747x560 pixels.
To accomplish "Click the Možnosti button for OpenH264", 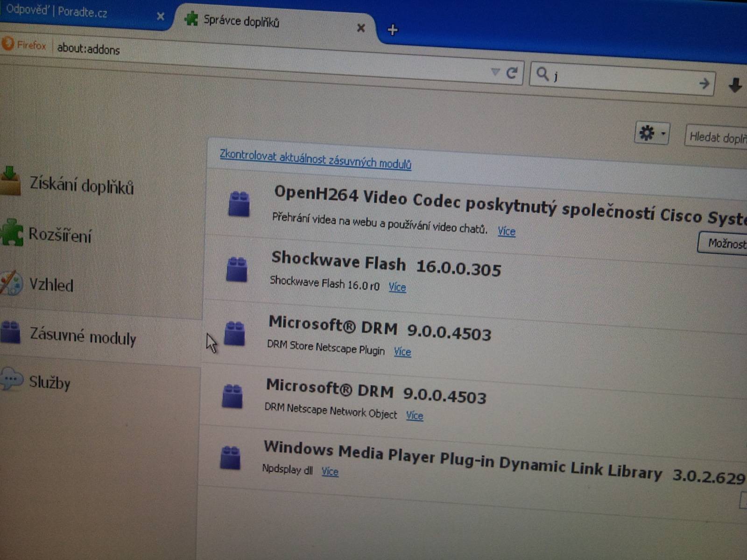I will coord(723,243).
